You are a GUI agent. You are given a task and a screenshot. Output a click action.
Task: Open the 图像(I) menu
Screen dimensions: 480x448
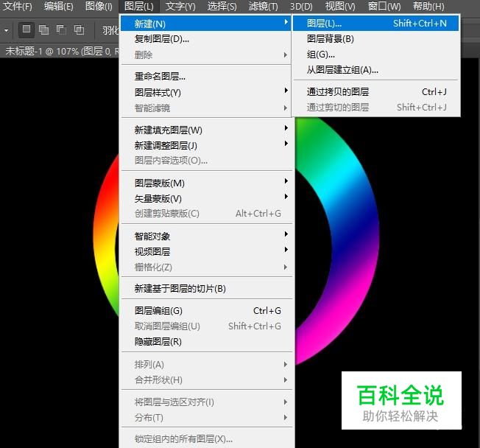point(99,6)
